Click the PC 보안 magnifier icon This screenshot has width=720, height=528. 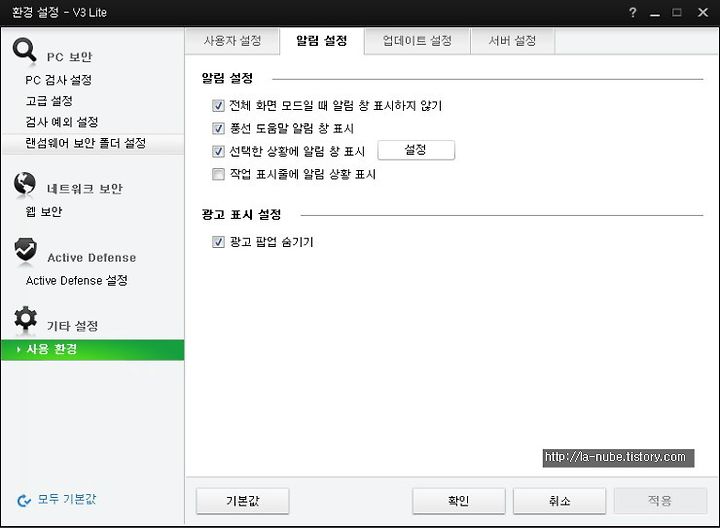click(25, 51)
